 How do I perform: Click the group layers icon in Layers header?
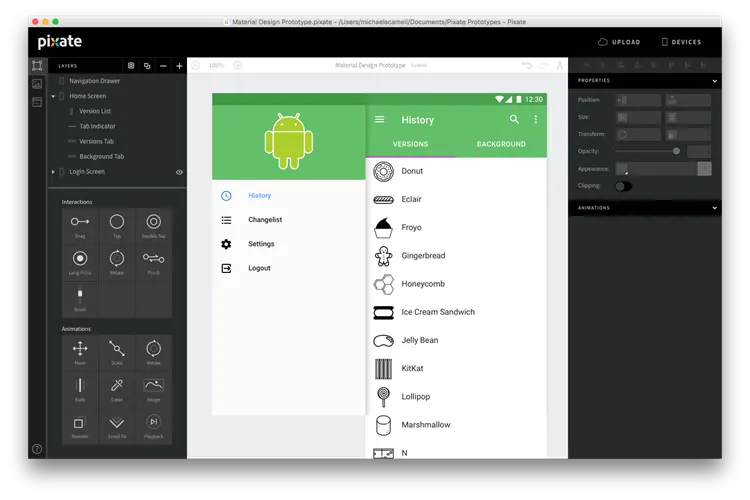coord(131,66)
